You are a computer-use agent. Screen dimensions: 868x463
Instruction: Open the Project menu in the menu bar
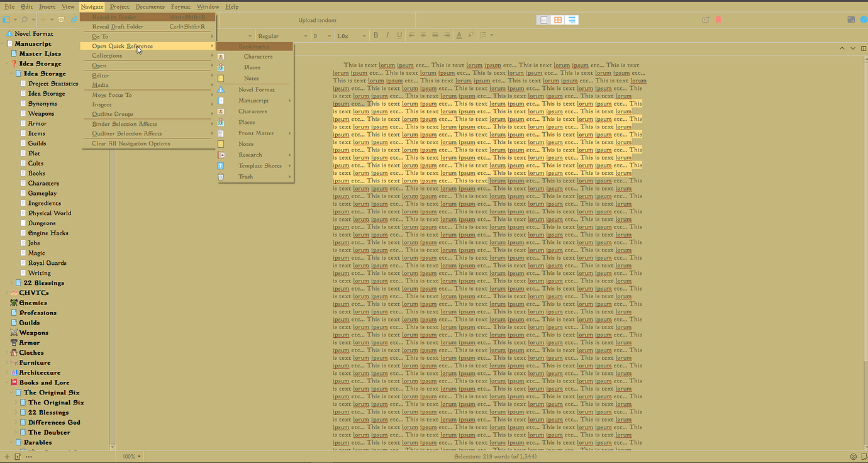point(120,6)
